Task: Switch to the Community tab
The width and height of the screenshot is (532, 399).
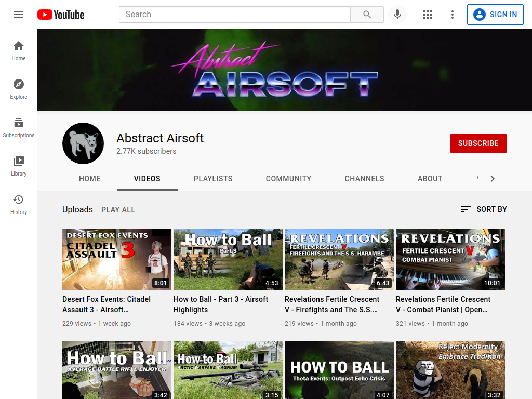Action: tap(288, 179)
